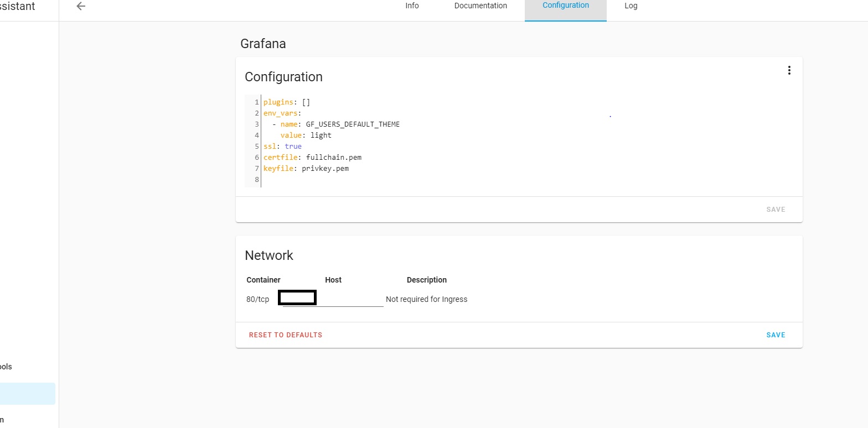Click the Network heading

(269, 255)
